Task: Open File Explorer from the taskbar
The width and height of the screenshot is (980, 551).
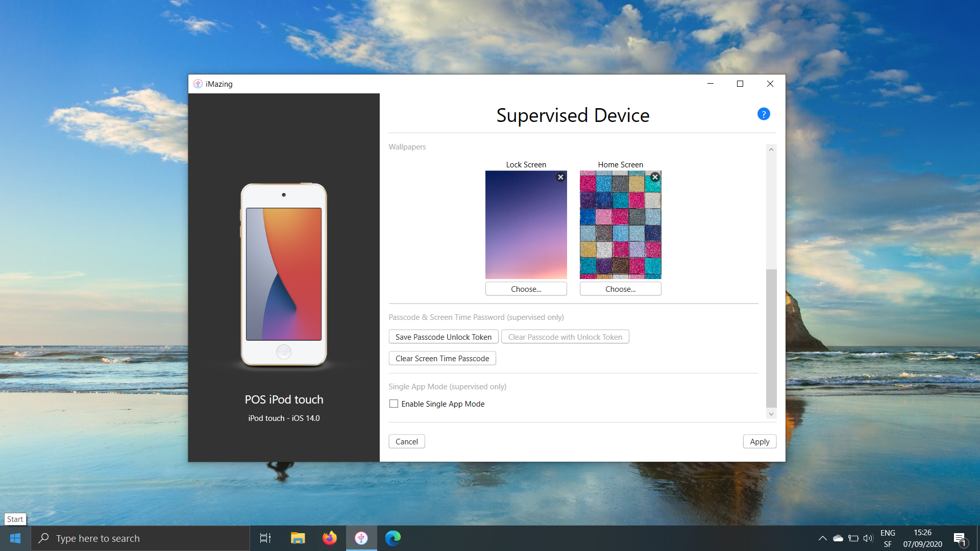Action: point(298,538)
